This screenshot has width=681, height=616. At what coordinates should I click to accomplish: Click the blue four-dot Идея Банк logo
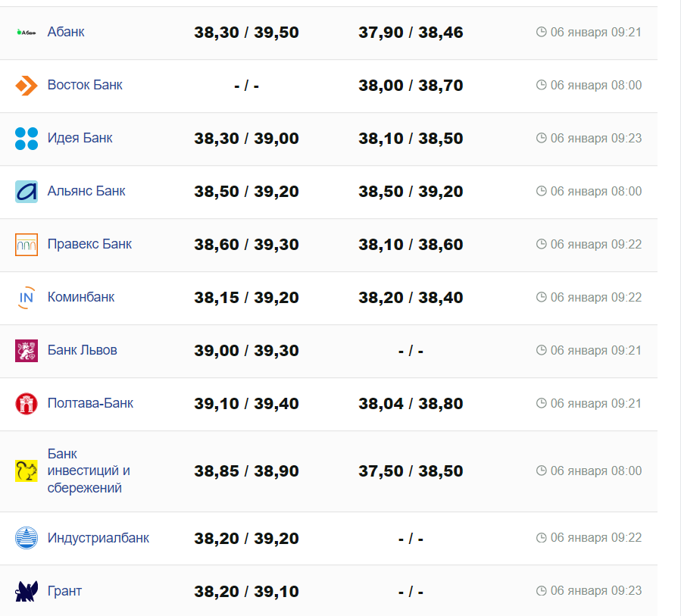(27, 139)
